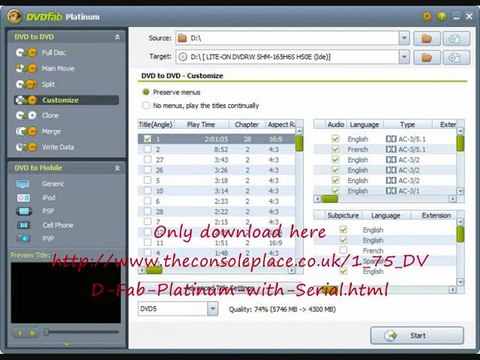The height and width of the screenshot is (360, 480).
Task: Select the Full Disc mode icon
Action: [26, 52]
